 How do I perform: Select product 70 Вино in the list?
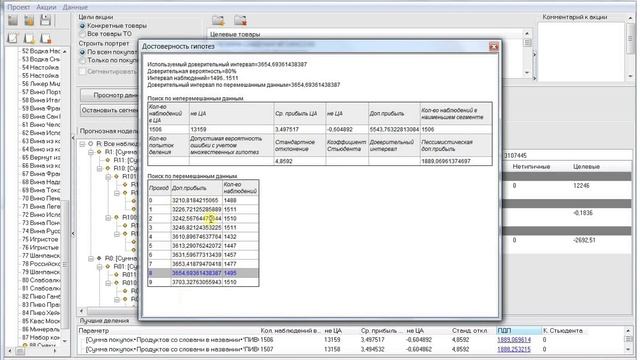tap(41, 198)
